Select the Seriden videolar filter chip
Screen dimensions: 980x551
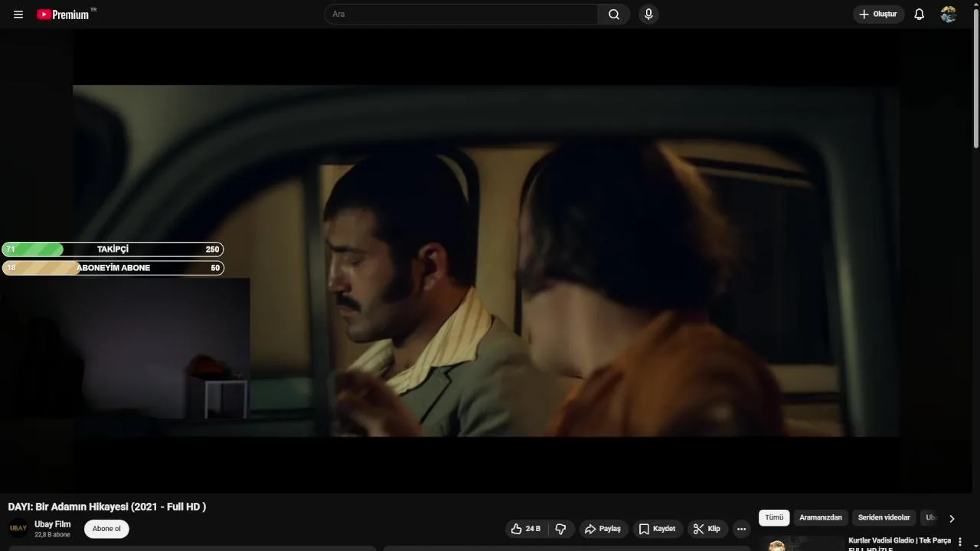(884, 518)
